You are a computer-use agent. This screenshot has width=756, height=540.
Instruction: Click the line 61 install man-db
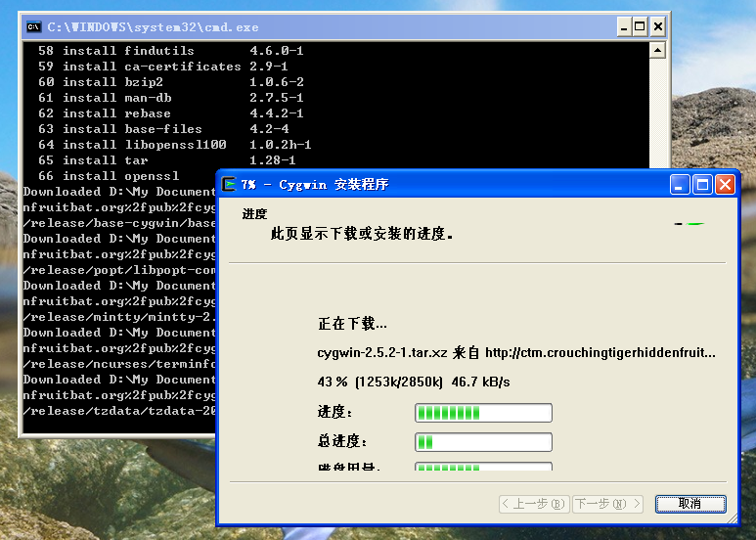coord(171,98)
